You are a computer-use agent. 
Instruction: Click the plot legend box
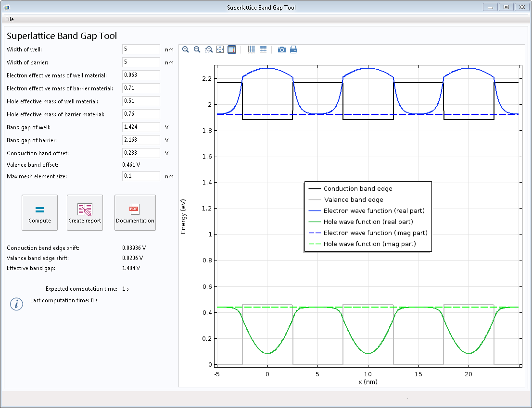click(x=368, y=216)
